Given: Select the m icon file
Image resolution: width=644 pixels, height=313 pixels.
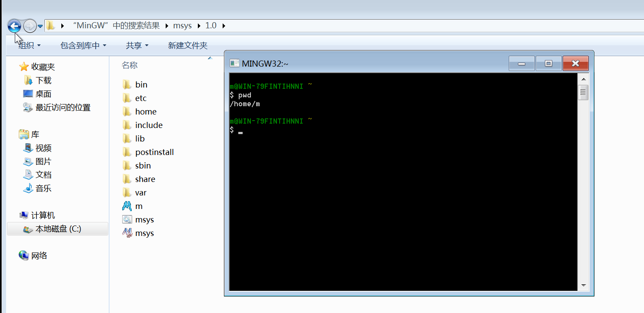Looking at the screenshot, I should [127, 206].
